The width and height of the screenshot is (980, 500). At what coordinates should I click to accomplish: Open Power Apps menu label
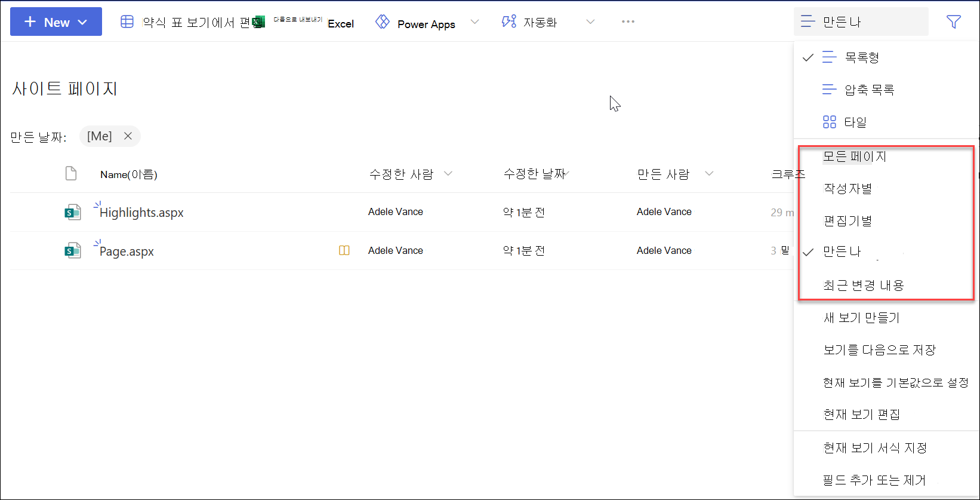click(426, 24)
